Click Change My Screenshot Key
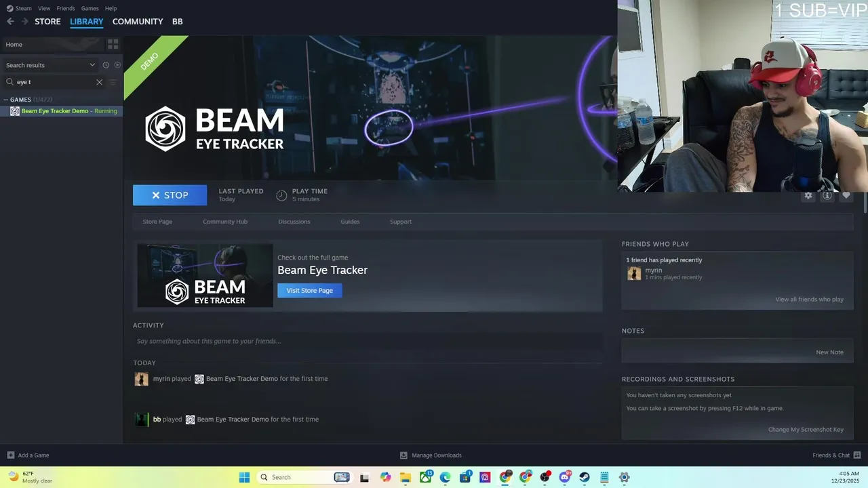This screenshot has height=488, width=868. coord(806,430)
